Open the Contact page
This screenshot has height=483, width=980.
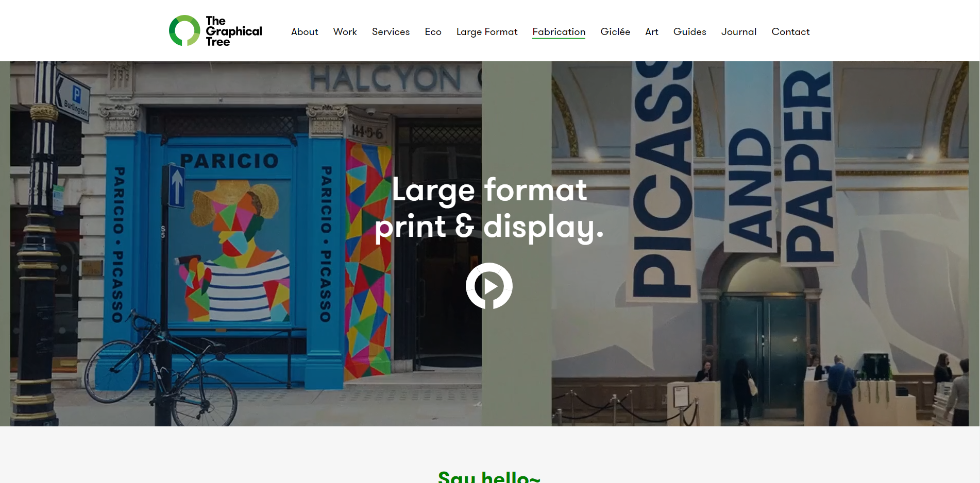pos(790,32)
